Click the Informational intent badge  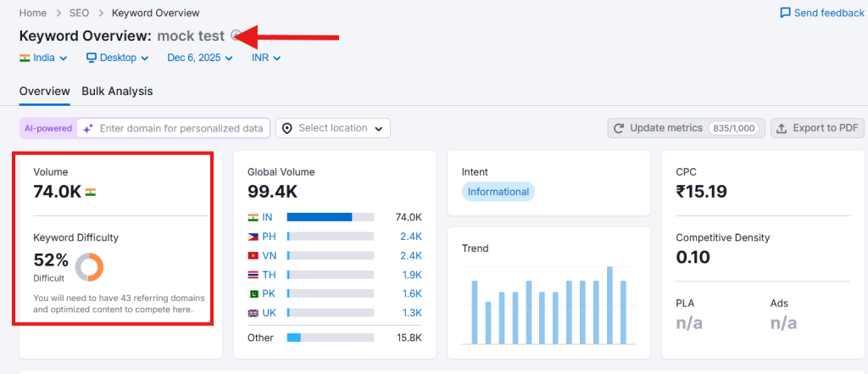point(498,192)
